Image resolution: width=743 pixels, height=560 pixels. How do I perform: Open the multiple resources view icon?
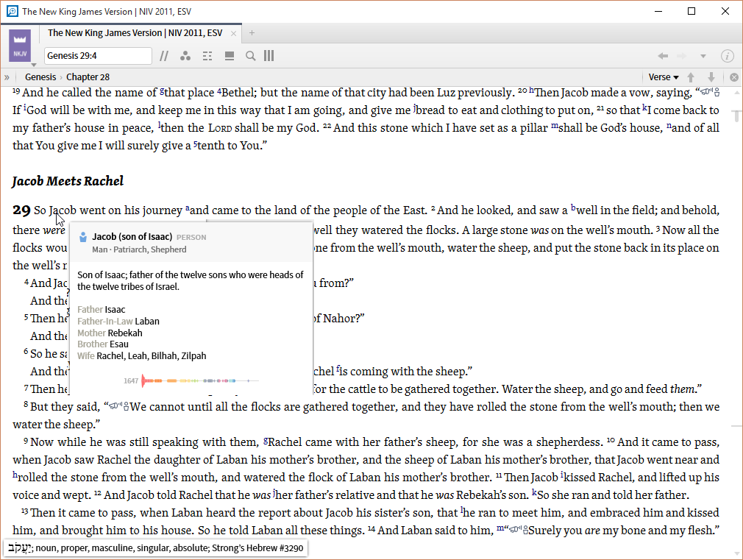coord(230,56)
